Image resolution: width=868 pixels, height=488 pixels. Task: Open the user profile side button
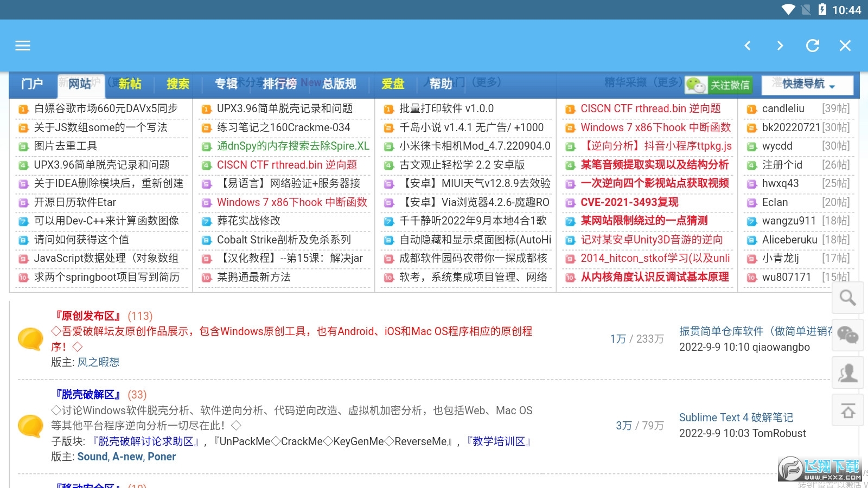coord(847,373)
